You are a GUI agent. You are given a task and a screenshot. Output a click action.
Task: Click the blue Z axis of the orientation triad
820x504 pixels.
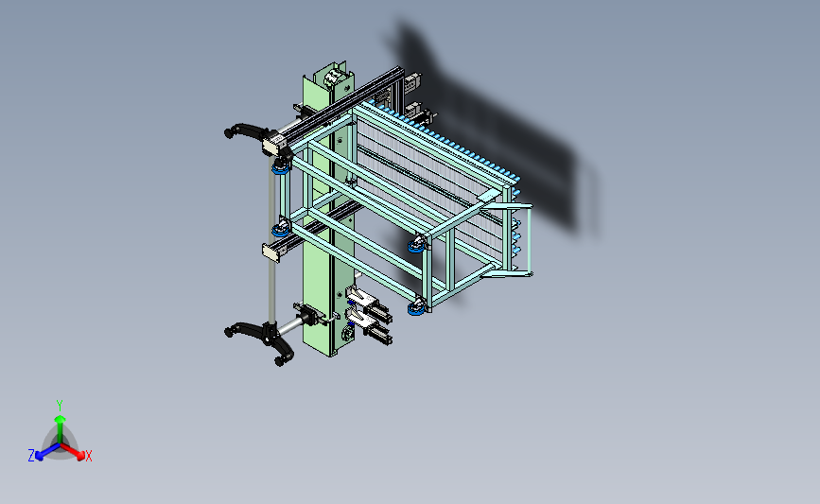(42, 453)
